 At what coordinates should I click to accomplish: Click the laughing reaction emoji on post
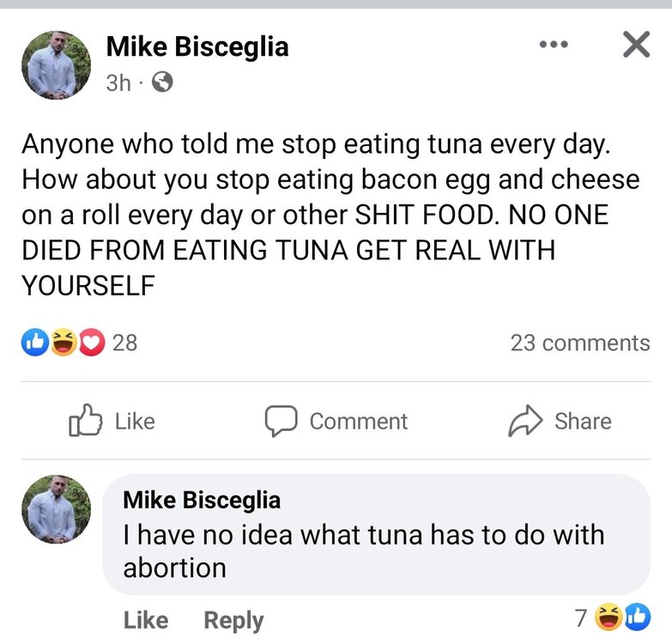[63, 343]
